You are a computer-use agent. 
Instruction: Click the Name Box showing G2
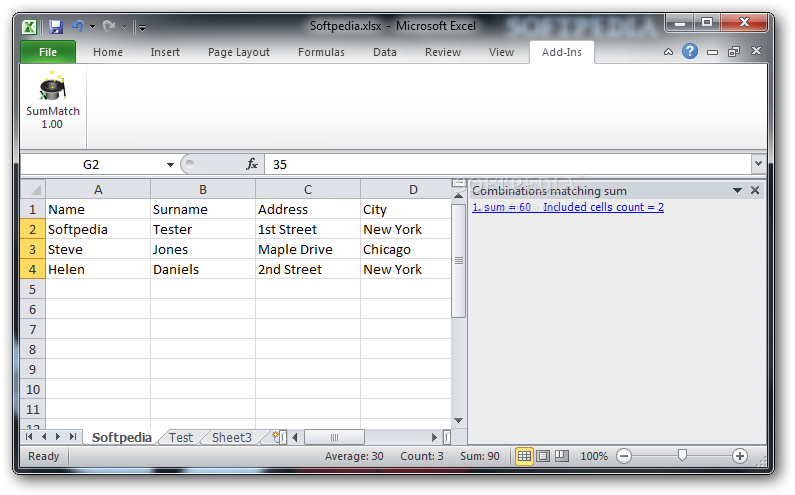91,164
